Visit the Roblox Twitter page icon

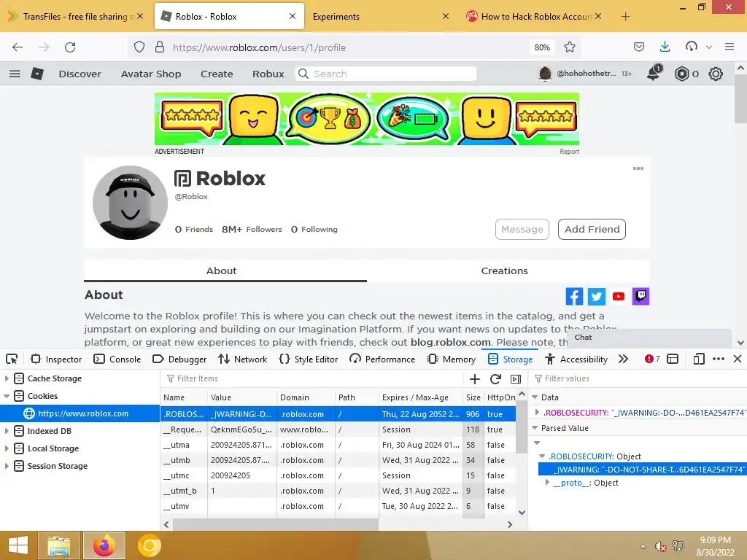[x=596, y=296]
